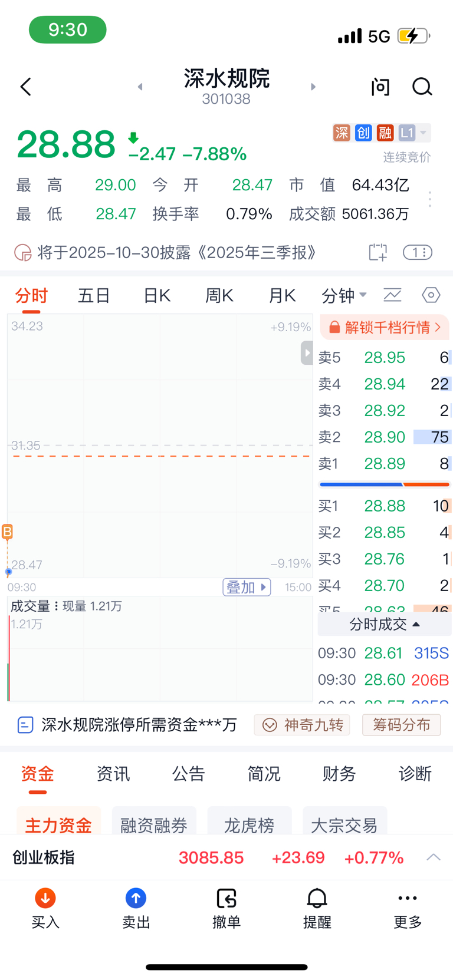Screen dimensions: 453x980
Task: Tap the 撤单 cancel order icon
Action: point(226,908)
